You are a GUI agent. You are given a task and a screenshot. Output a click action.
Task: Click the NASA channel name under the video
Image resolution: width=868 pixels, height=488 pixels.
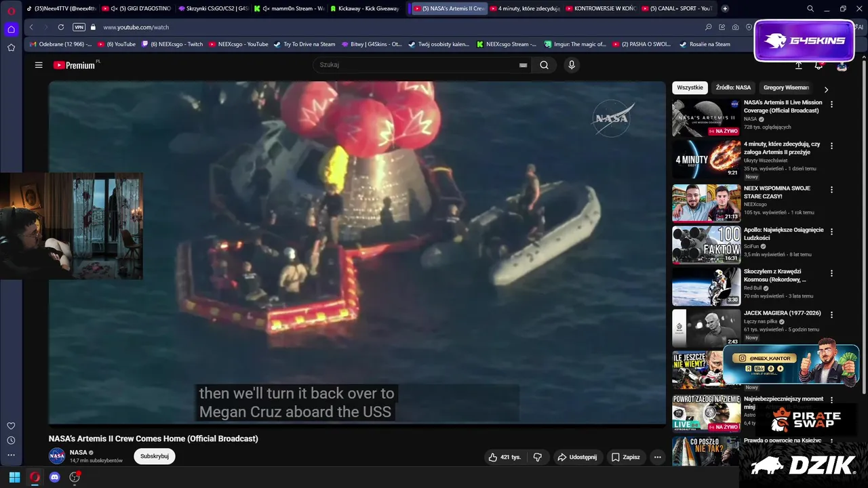(78, 452)
